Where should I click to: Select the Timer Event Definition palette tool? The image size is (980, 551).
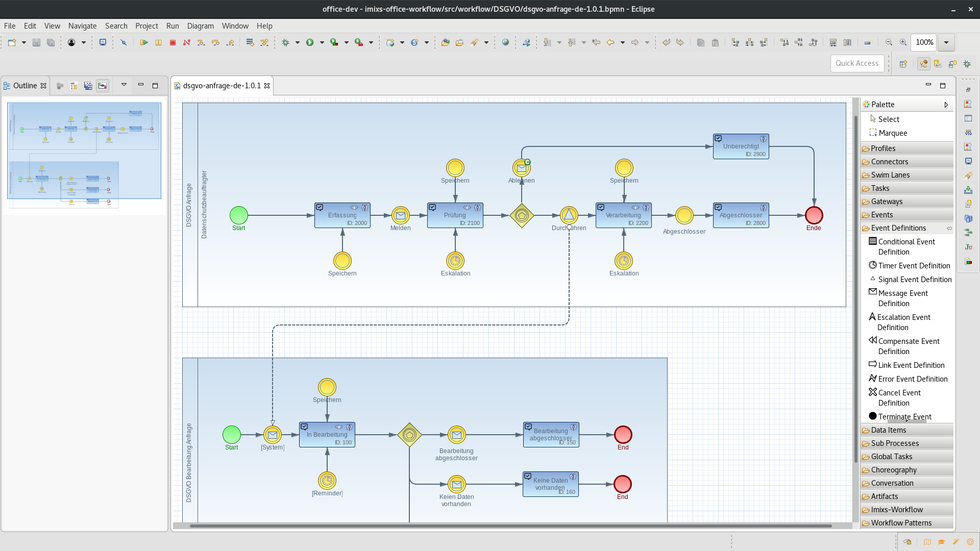coord(910,266)
